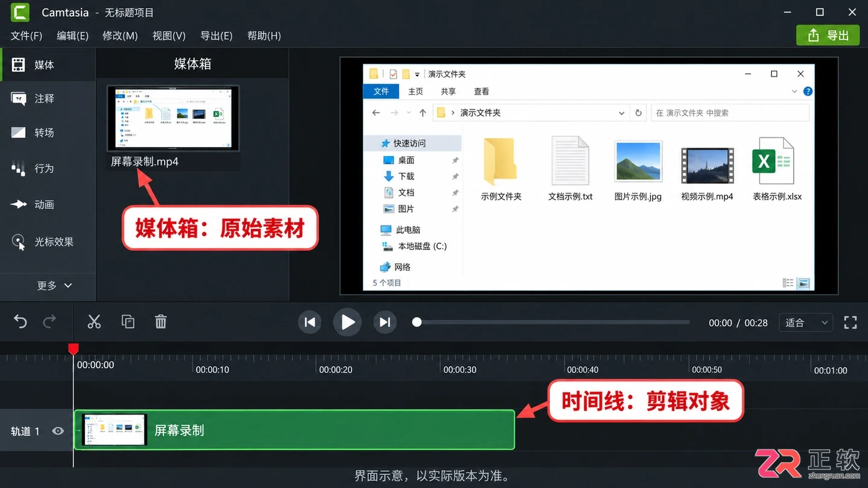Click the red playhead marker on timeline
Screen dimensions: 868x488
73,348
